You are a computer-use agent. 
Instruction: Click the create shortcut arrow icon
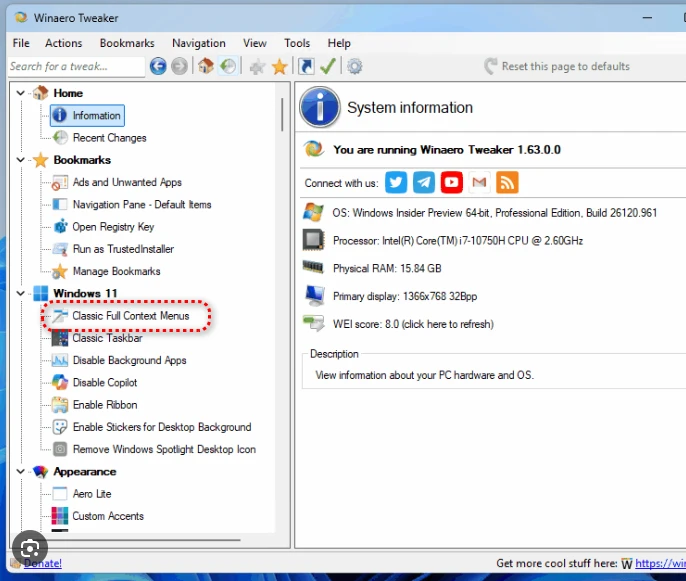[306, 66]
